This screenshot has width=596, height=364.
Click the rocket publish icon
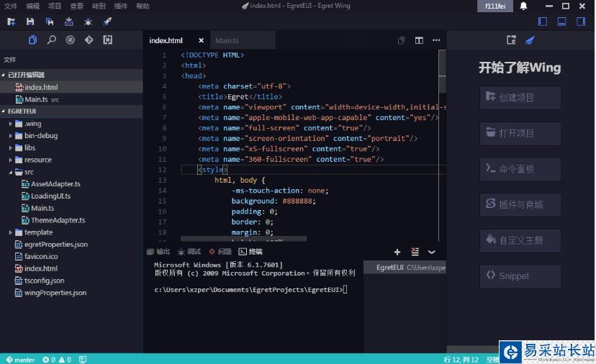pyautogui.click(x=107, y=22)
